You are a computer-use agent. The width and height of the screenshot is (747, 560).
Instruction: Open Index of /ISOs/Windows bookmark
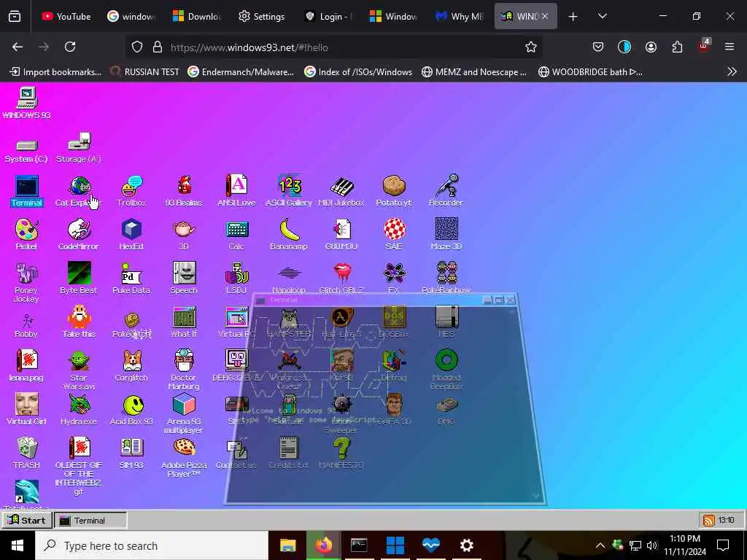[357, 72]
